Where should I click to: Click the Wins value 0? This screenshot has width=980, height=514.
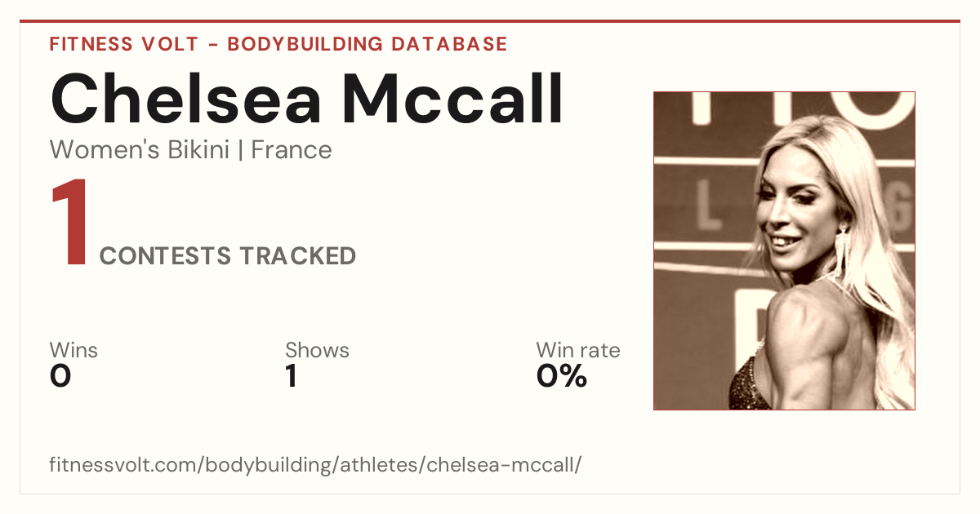pos(60,376)
